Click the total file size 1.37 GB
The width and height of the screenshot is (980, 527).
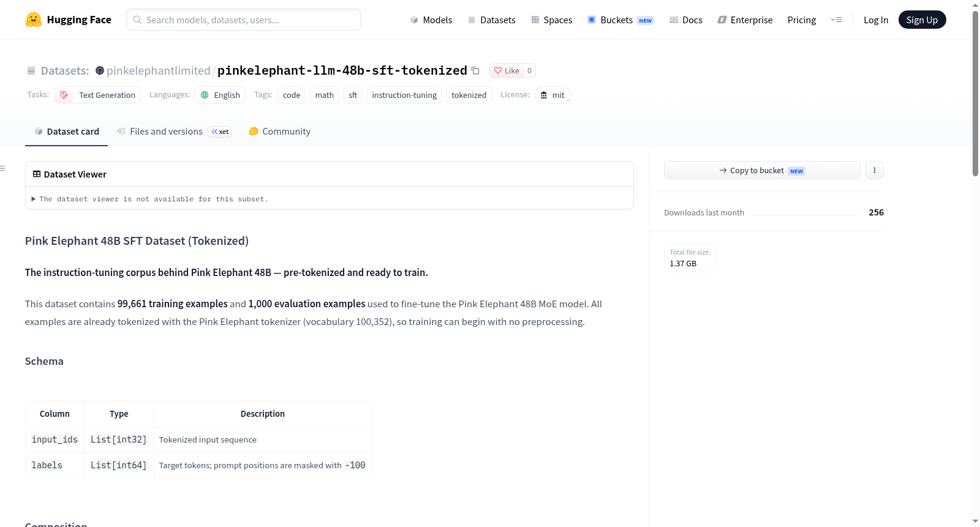coord(683,263)
